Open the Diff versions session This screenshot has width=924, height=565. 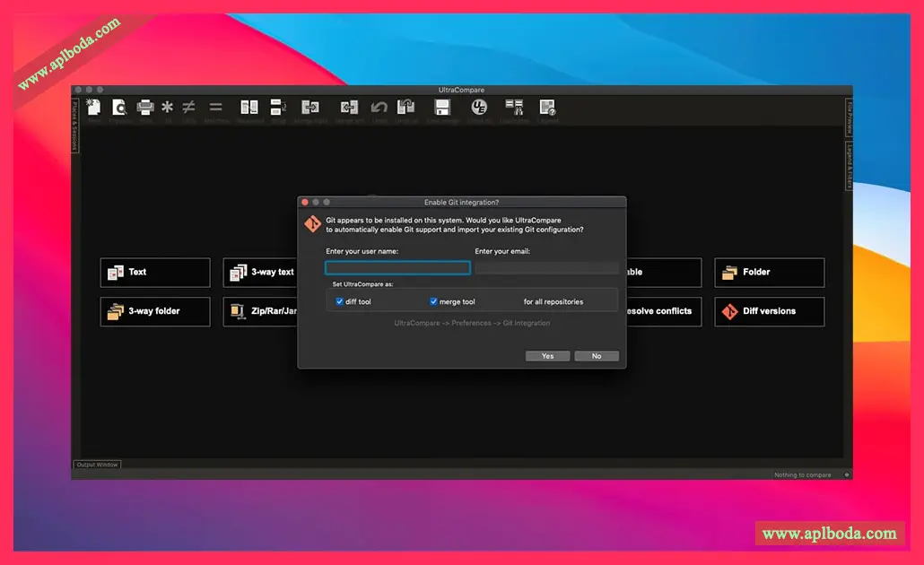(769, 311)
